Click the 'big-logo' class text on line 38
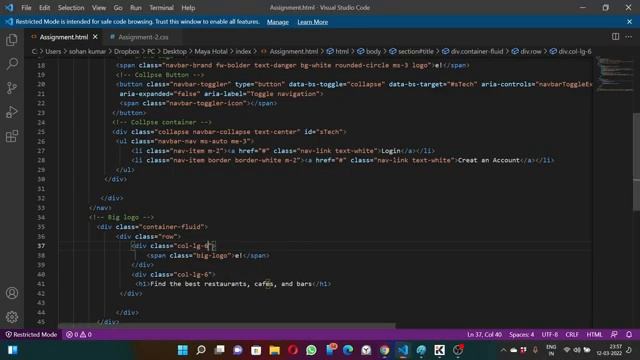The width and height of the screenshot is (640, 360). point(212,256)
